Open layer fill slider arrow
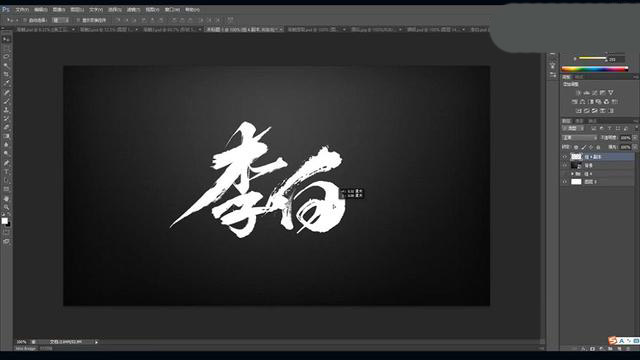 tap(635, 147)
